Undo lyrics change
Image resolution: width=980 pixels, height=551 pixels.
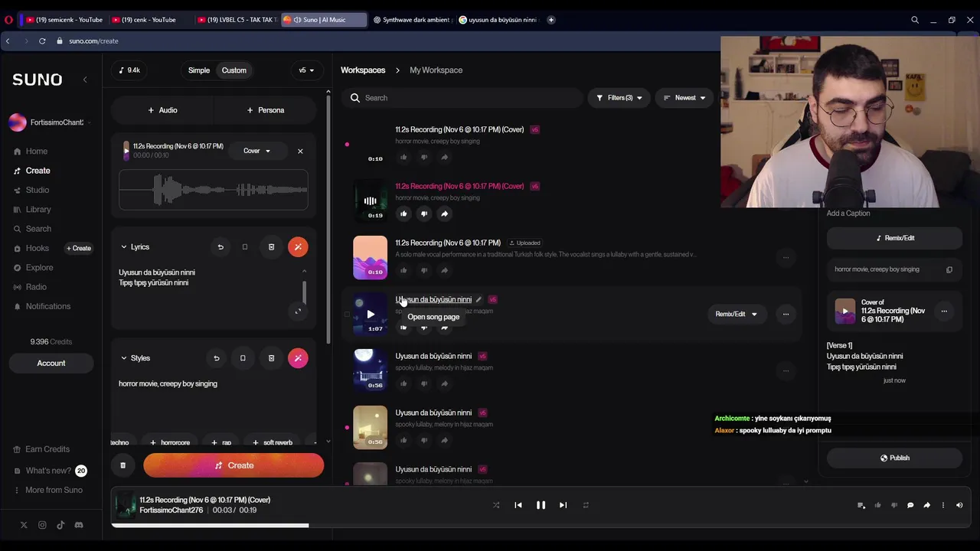(x=220, y=247)
